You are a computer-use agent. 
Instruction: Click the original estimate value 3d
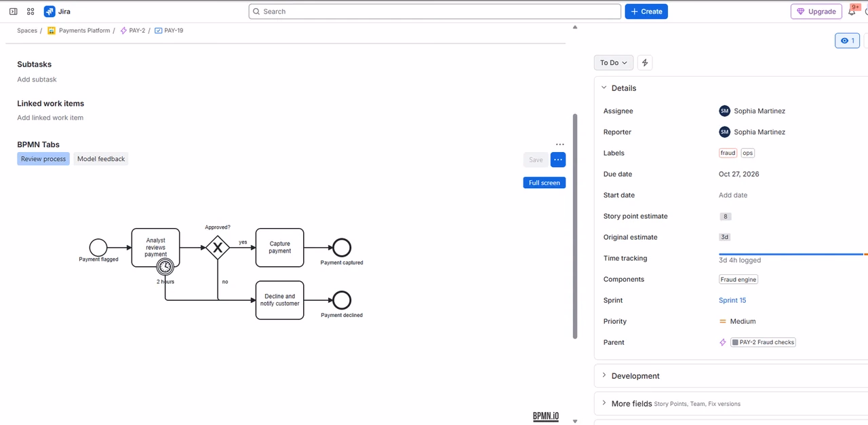[725, 238]
